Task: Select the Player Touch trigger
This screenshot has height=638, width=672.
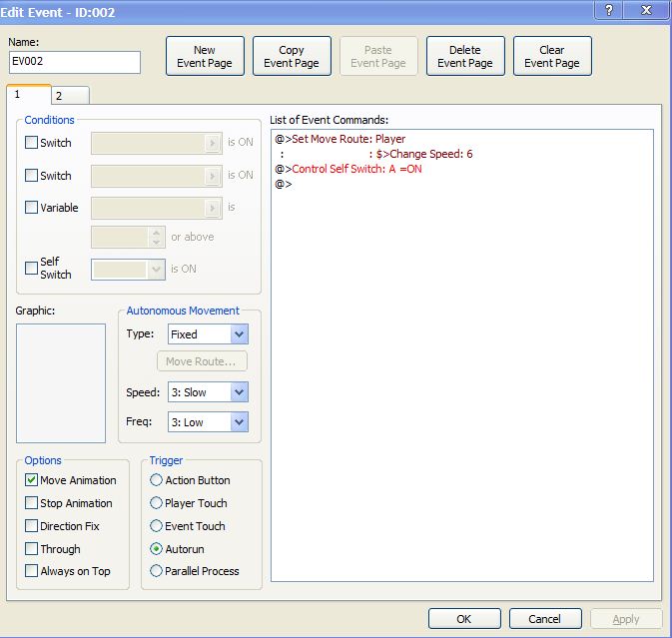Action: click(156, 503)
